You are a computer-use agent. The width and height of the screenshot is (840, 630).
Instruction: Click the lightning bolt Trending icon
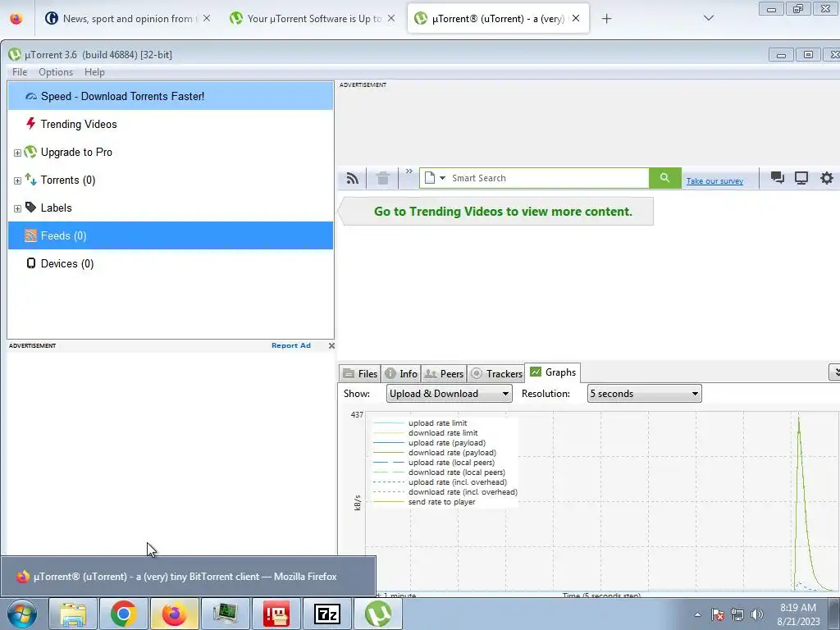[30, 124]
